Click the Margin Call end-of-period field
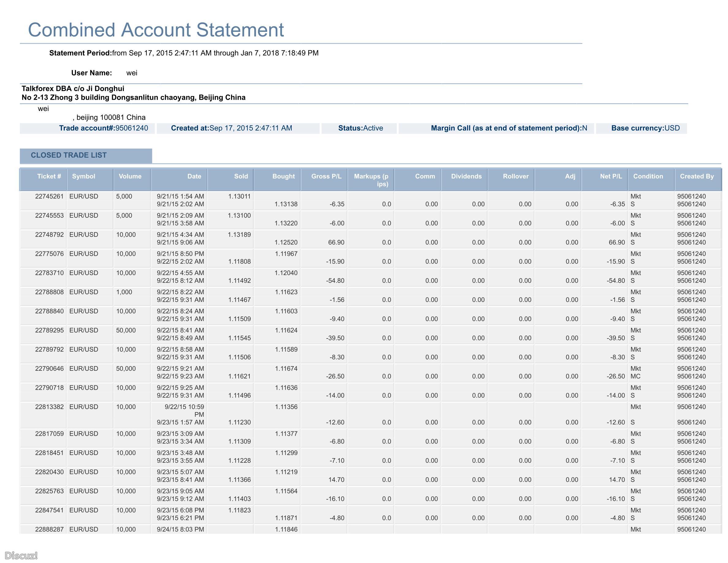The image size is (728, 563). [x=496, y=128]
